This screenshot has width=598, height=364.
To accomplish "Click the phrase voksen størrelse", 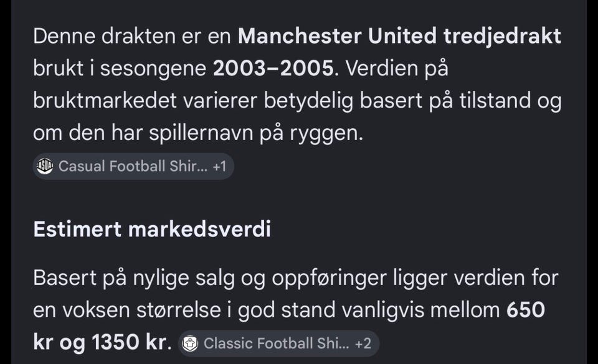I will pos(141,310).
